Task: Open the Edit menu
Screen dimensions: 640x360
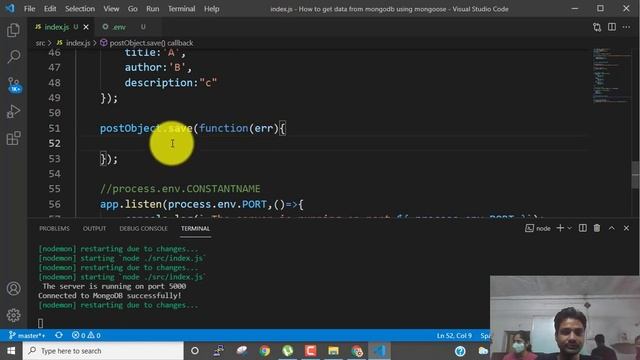Action: (50, 9)
